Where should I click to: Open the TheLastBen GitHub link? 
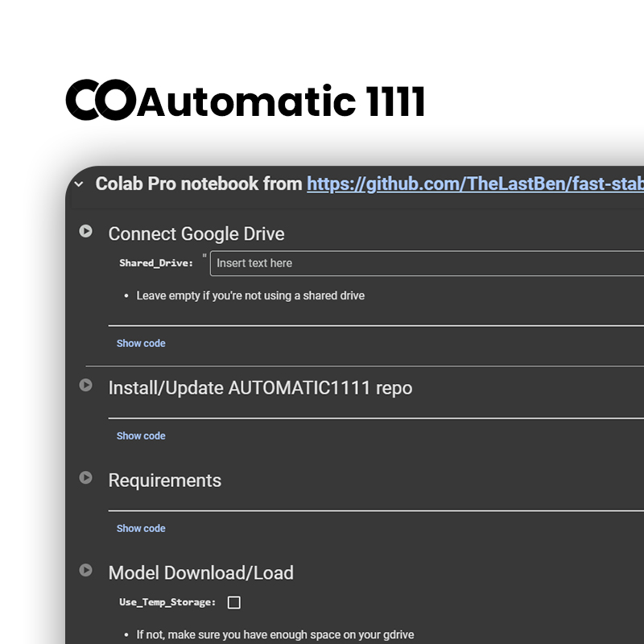coord(475,184)
